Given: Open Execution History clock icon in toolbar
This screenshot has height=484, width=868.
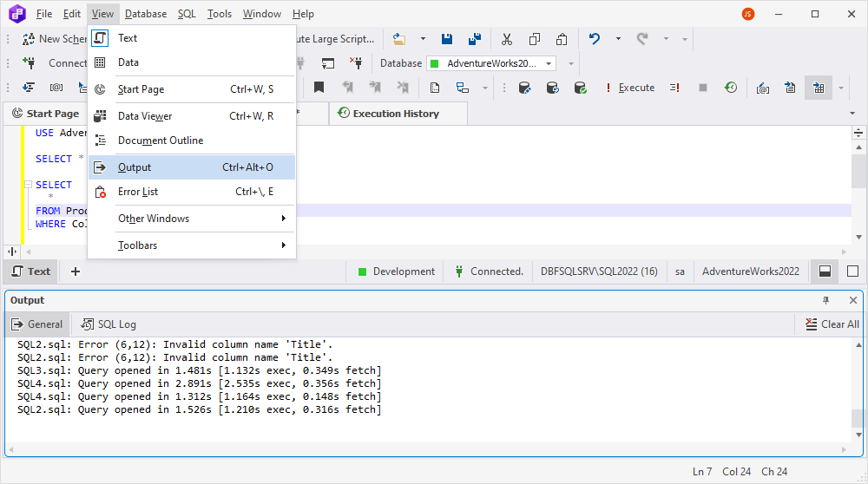Looking at the screenshot, I should coord(731,88).
